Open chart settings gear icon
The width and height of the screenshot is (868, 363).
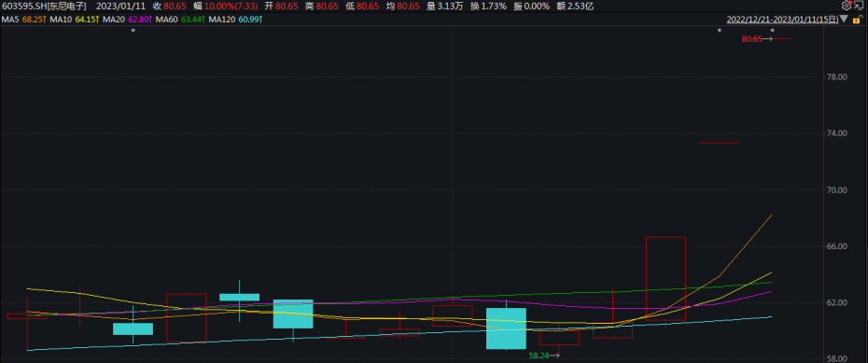coord(847,7)
